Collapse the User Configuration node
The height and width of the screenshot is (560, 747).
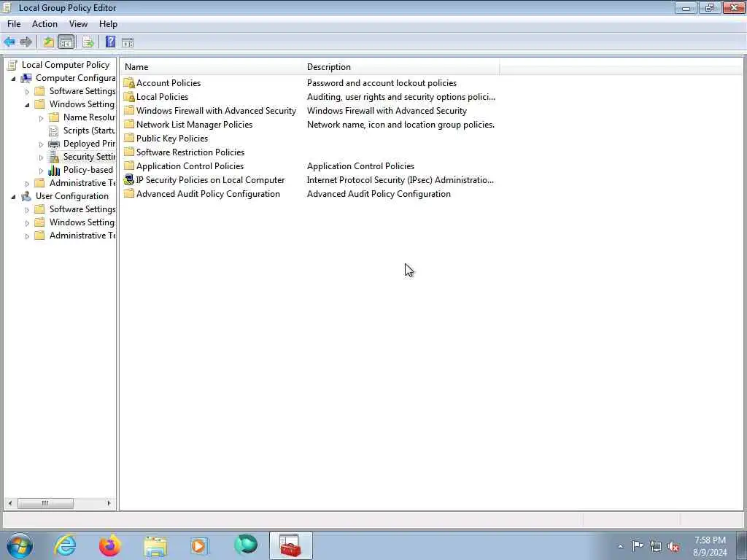click(x=13, y=197)
